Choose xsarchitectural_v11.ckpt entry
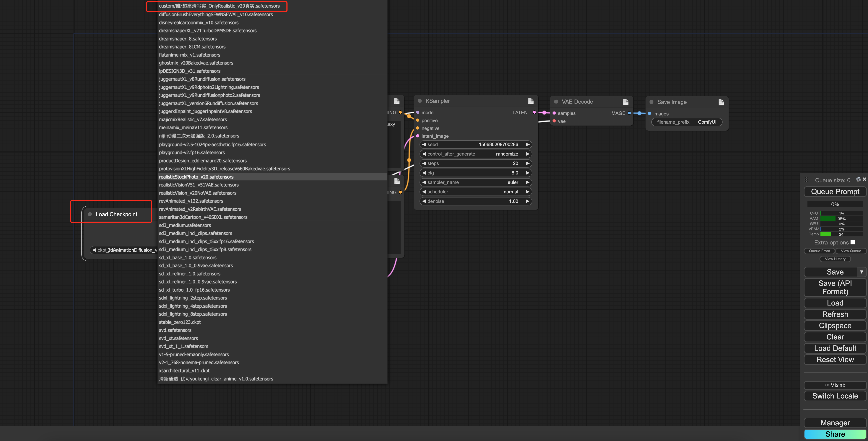This screenshot has width=868, height=441. (x=272, y=371)
